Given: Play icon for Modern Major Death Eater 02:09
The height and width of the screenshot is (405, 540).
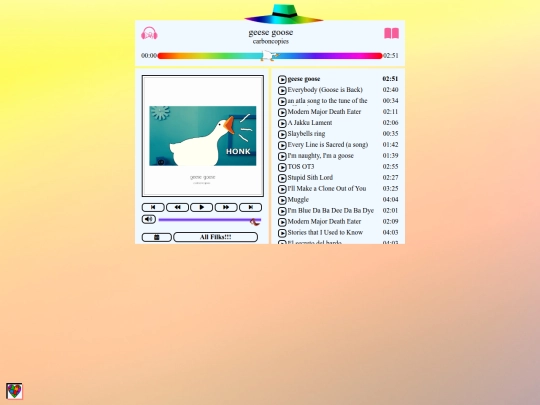Looking at the screenshot, I should tap(282, 222).
